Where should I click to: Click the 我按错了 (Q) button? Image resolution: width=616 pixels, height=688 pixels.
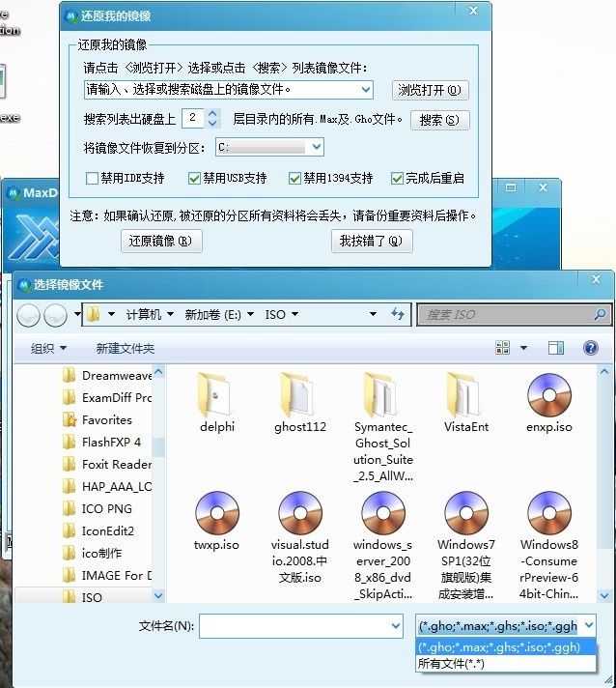pyautogui.click(x=372, y=241)
